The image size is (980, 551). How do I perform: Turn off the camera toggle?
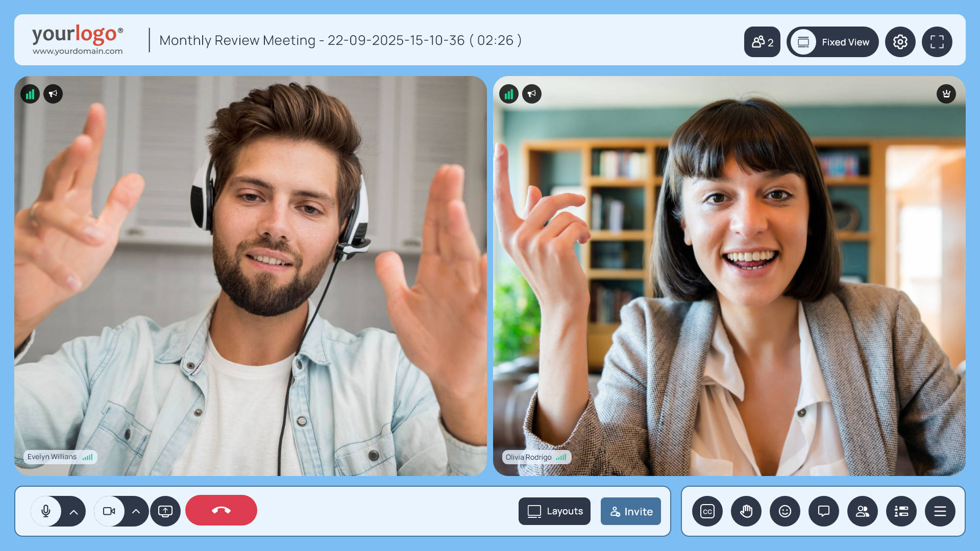tap(109, 511)
